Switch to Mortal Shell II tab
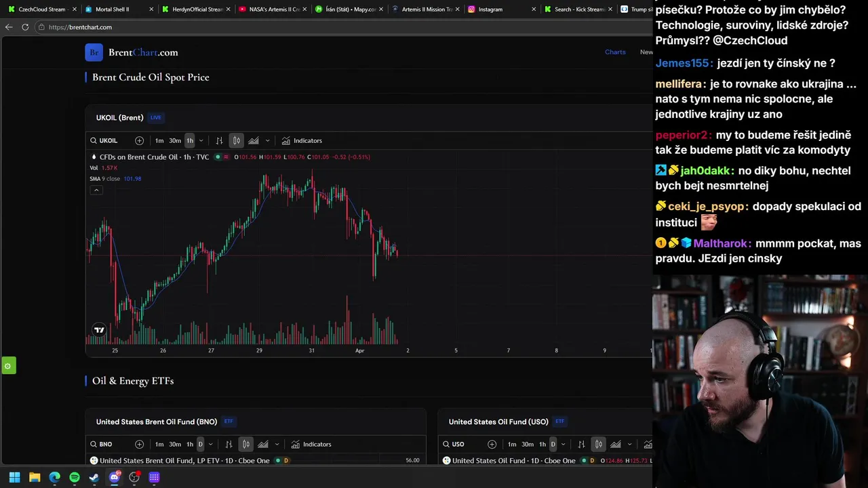 (x=118, y=9)
